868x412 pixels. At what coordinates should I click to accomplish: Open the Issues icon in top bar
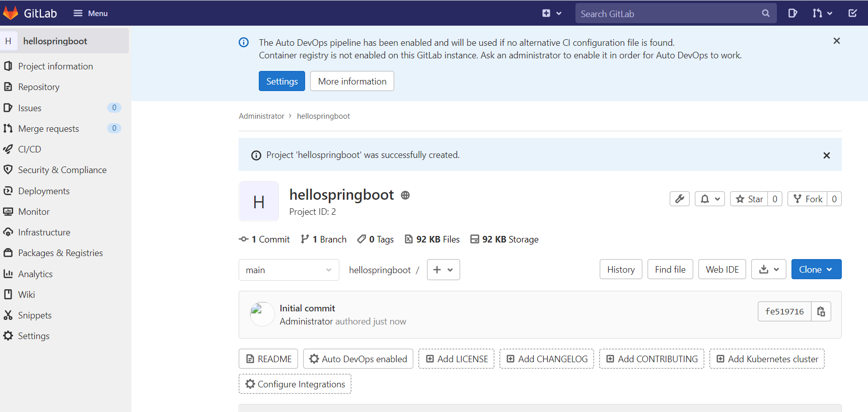pyautogui.click(x=792, y=13)
